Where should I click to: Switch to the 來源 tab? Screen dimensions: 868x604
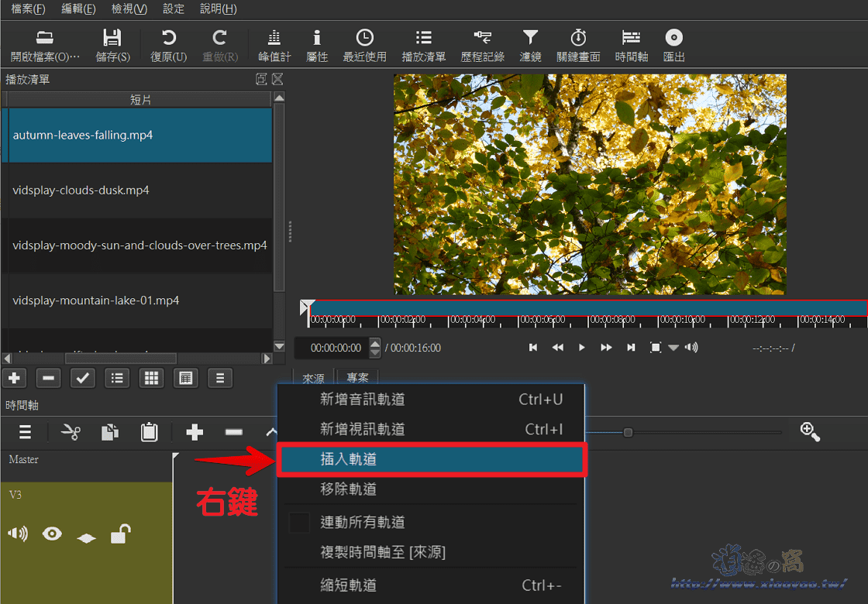[x=313, y=379]
